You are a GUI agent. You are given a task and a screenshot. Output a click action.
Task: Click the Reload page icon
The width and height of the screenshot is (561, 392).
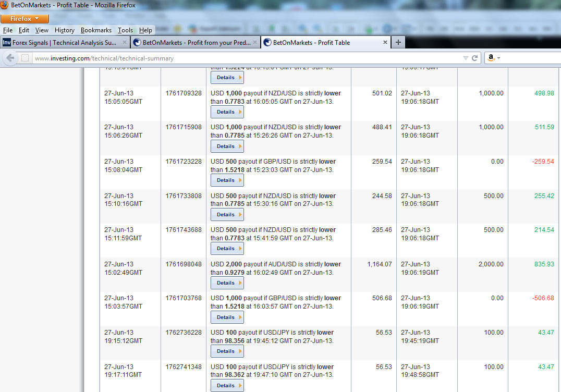[x=475, y=58]
